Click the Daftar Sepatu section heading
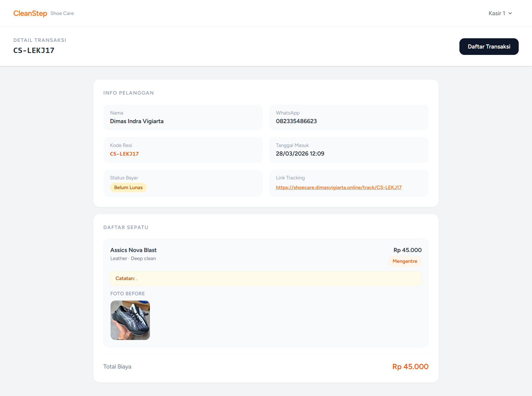The height and width of the screenshot is (396, 532). [126, 227]
